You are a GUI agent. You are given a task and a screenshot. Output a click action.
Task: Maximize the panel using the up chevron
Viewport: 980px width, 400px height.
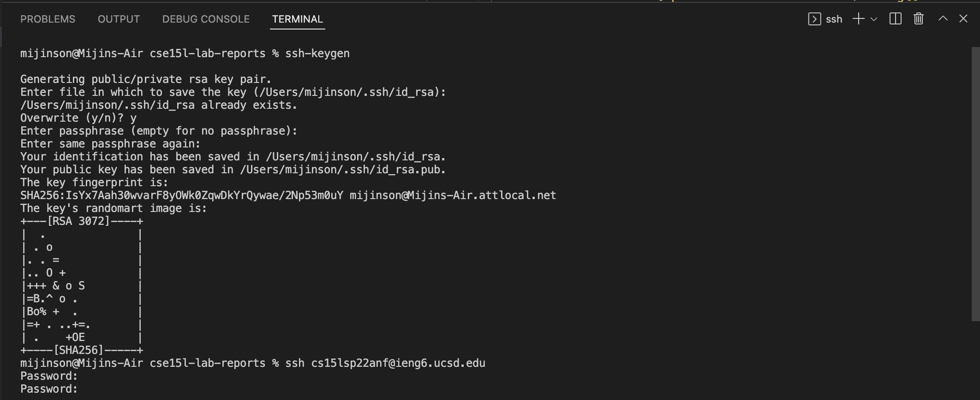[x=943, y=18]
